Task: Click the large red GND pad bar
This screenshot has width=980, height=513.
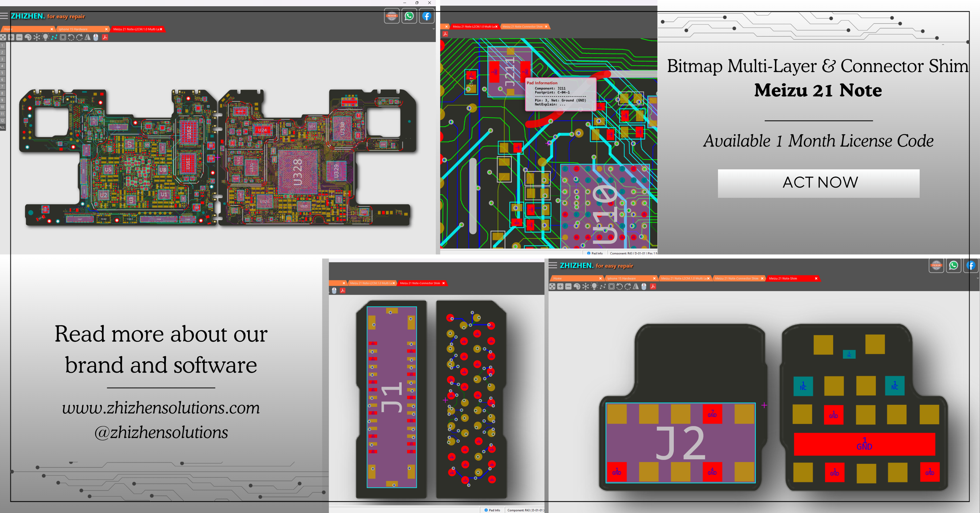Action: 864,444
